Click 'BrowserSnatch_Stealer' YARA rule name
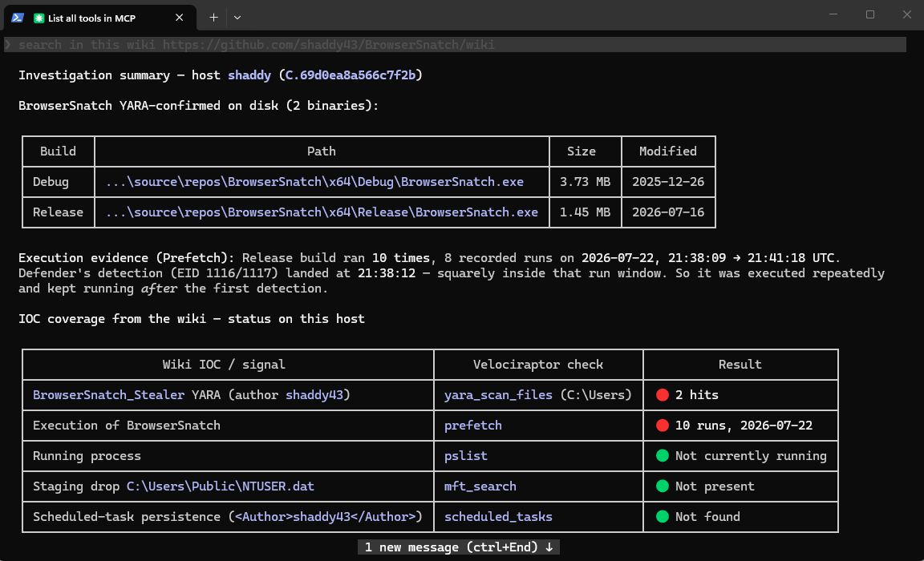Image resolution: width=924 pixels, height=561 pixels. [x=108, y=395]
